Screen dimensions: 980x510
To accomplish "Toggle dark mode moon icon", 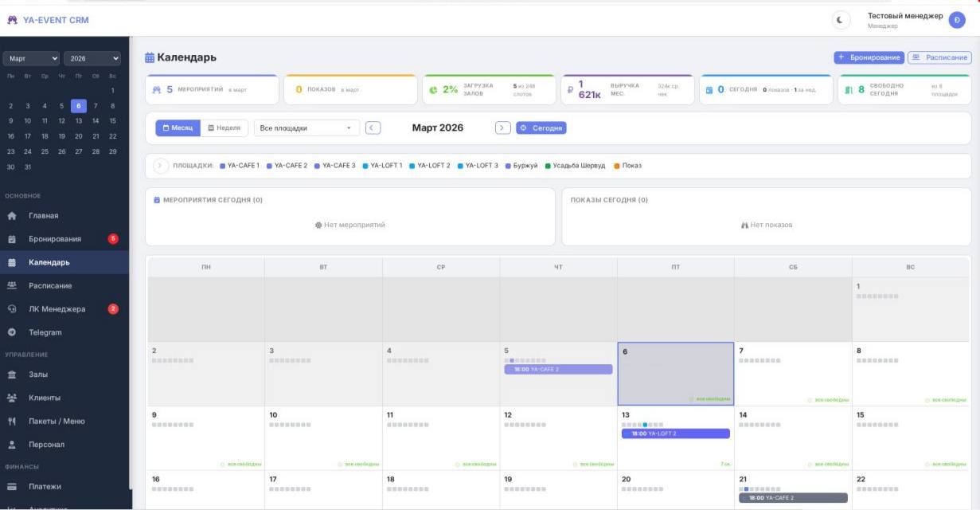I will [841, 21].
